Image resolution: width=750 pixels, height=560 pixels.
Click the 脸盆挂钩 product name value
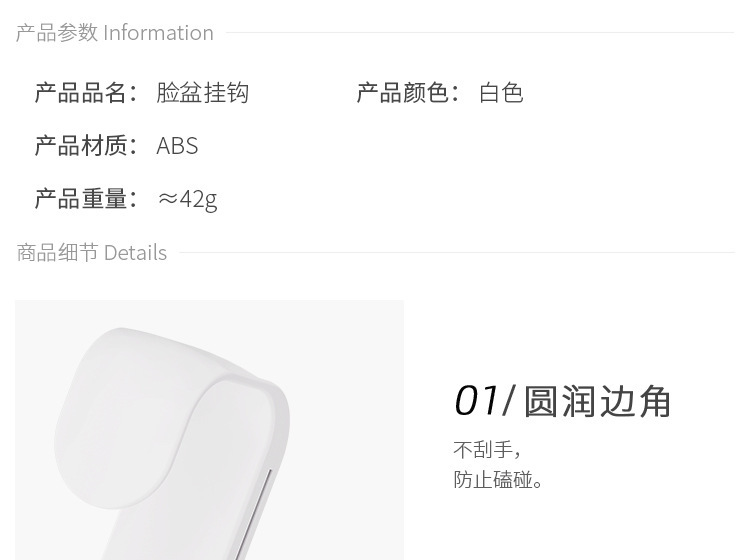[x=203, y=93]
